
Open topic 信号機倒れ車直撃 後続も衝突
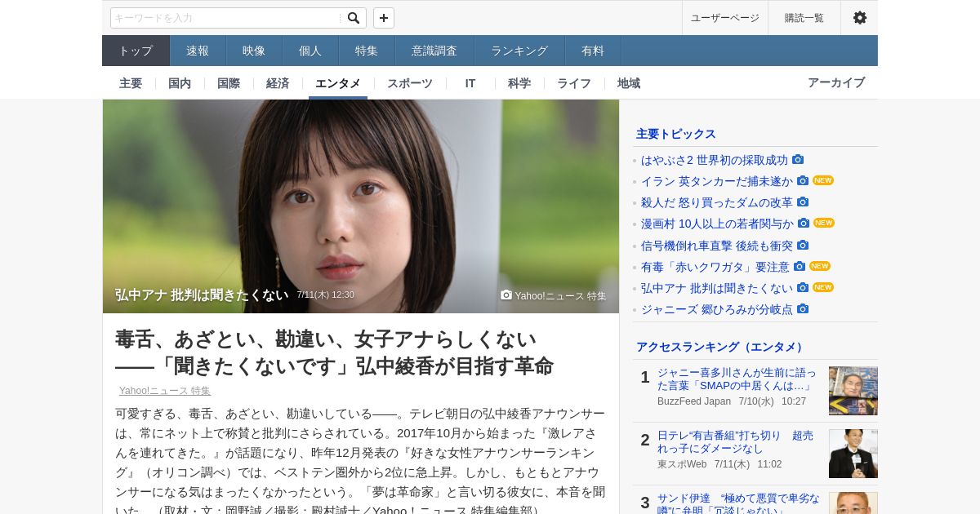pyautogui.click(x=717, y=246)
